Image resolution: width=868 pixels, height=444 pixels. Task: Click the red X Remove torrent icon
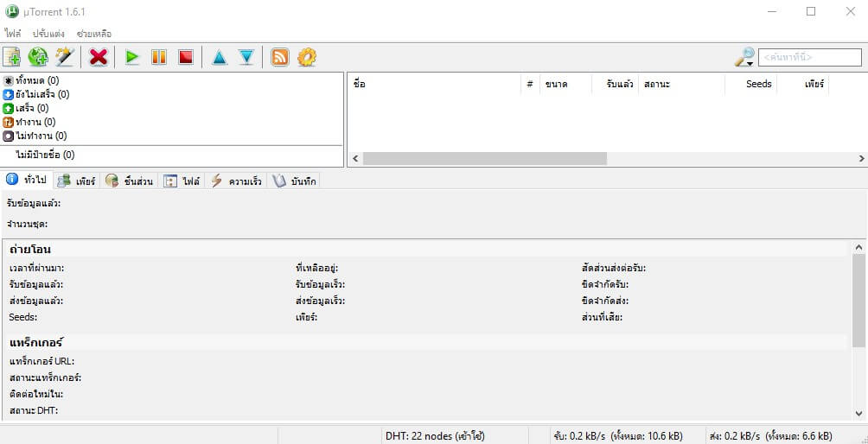tap(99, 57)
